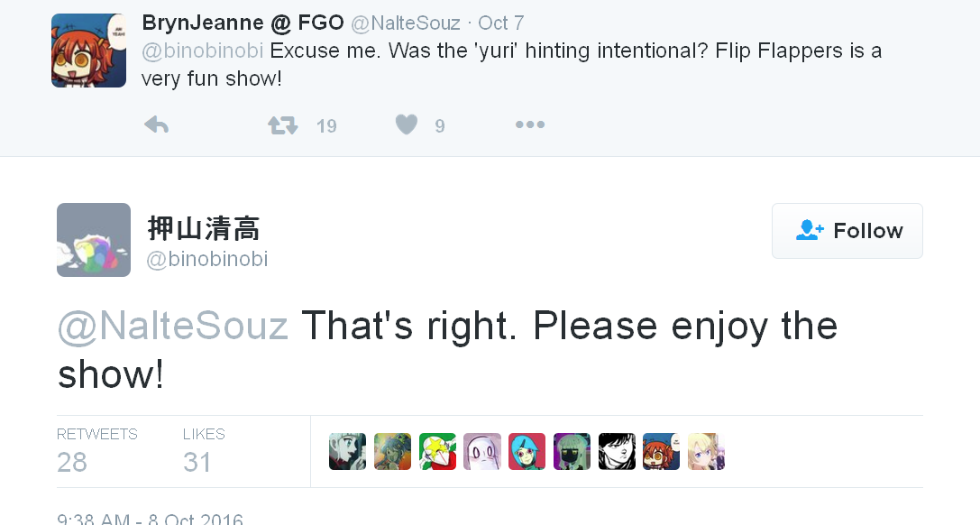View the LIKES count of 31
This screenshot has height=525, width=980.
click(x=197, y=462)
